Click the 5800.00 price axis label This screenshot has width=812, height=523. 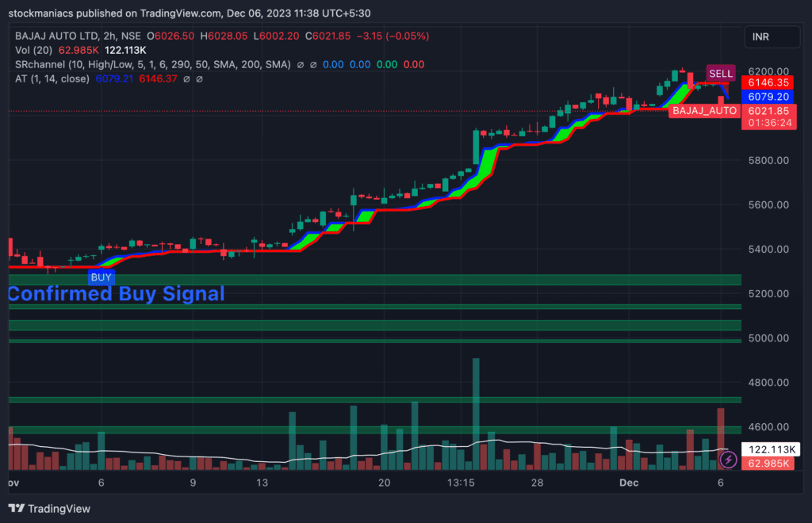[x=768, y=160]
